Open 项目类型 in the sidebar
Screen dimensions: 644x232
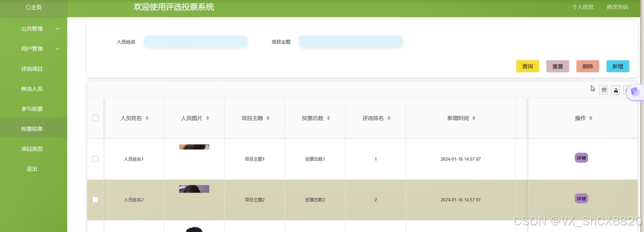click(x=32, y=149)
